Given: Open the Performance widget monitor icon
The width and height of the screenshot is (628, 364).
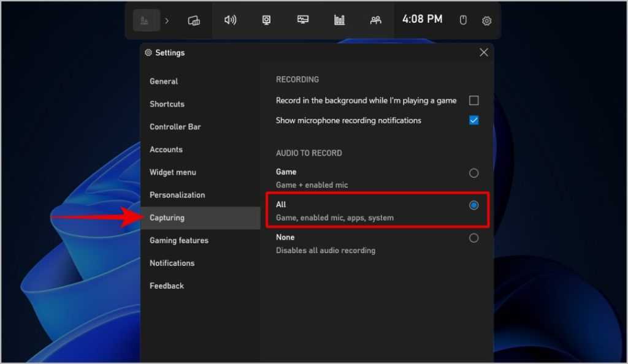Looking at the screenshot, I should coord(303,20).
